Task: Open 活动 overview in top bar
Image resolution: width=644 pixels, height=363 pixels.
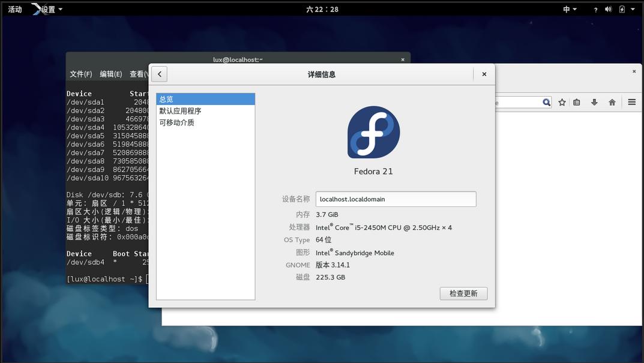Action: coord(15,9)
